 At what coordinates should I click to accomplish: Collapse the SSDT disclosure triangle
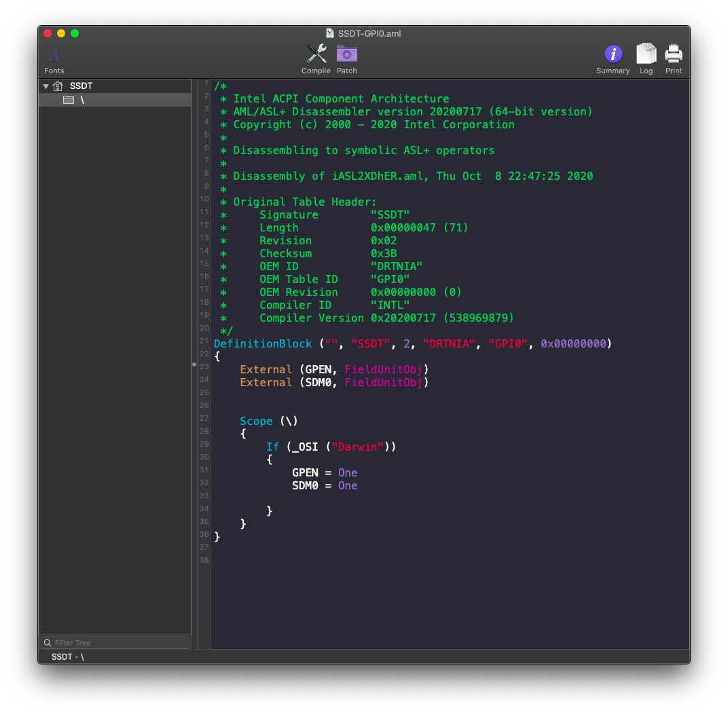tap(45, 86)
